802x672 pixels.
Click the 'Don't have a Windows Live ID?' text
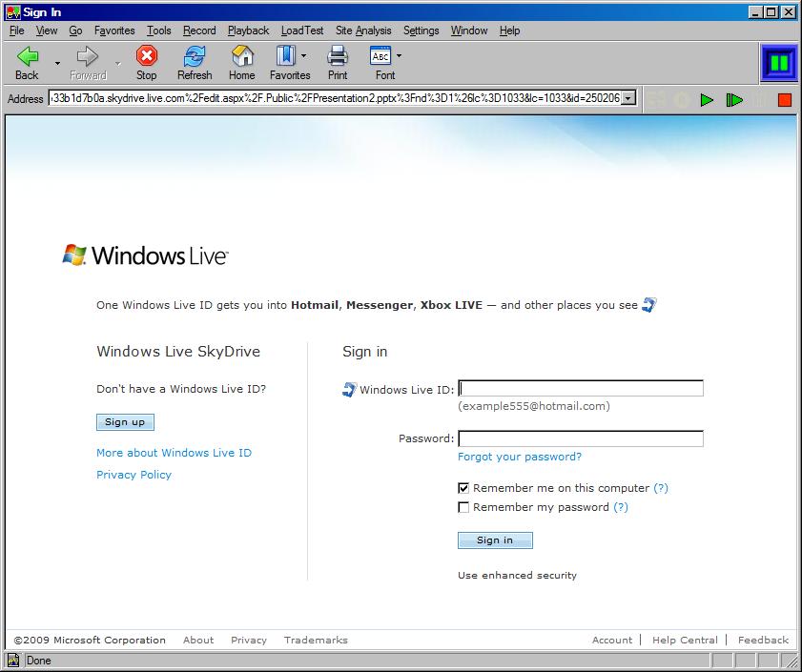coord(181,389)
